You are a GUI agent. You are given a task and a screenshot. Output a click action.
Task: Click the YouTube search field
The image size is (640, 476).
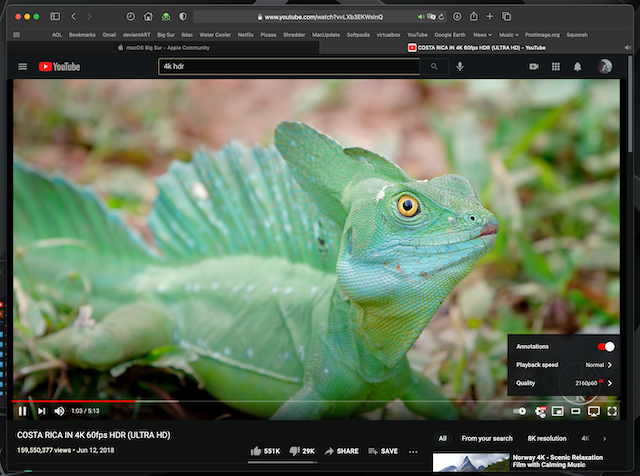point(288,66)
